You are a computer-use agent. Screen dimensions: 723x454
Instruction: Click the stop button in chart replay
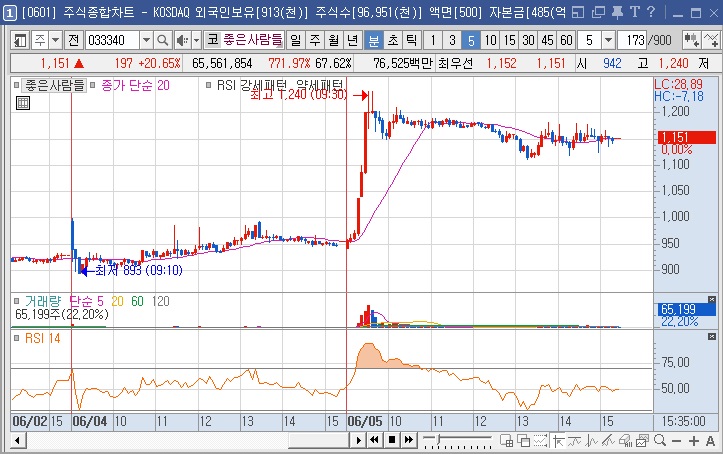[x=391, y=440]
